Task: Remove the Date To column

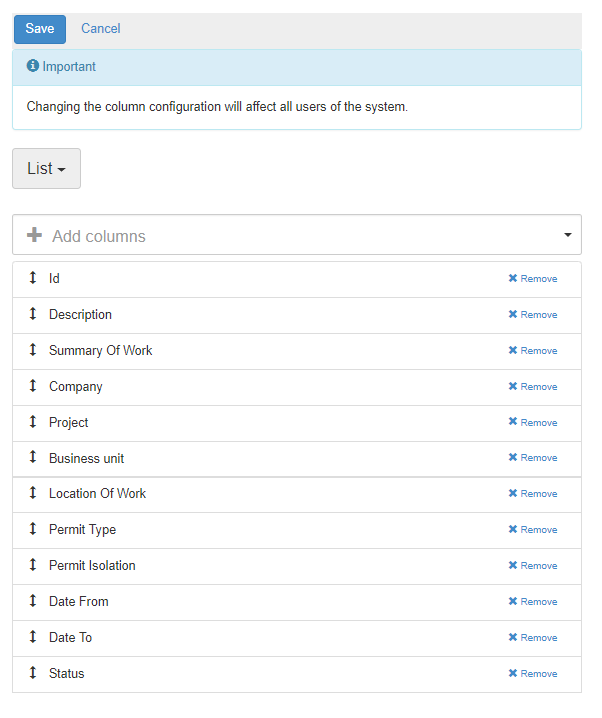Action: click(533, 638)
